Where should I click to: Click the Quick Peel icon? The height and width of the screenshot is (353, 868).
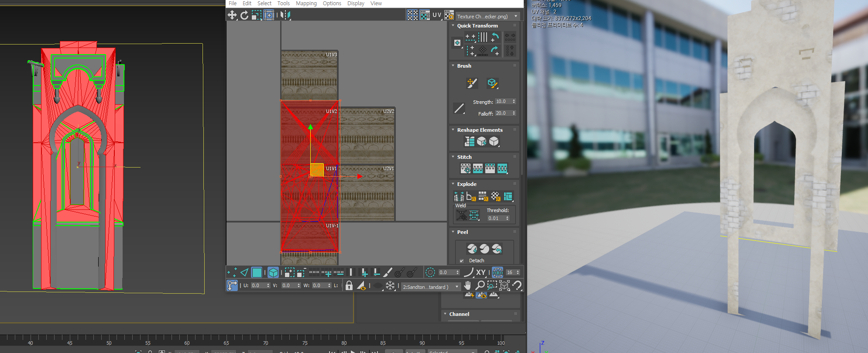[x=472, y=249]
